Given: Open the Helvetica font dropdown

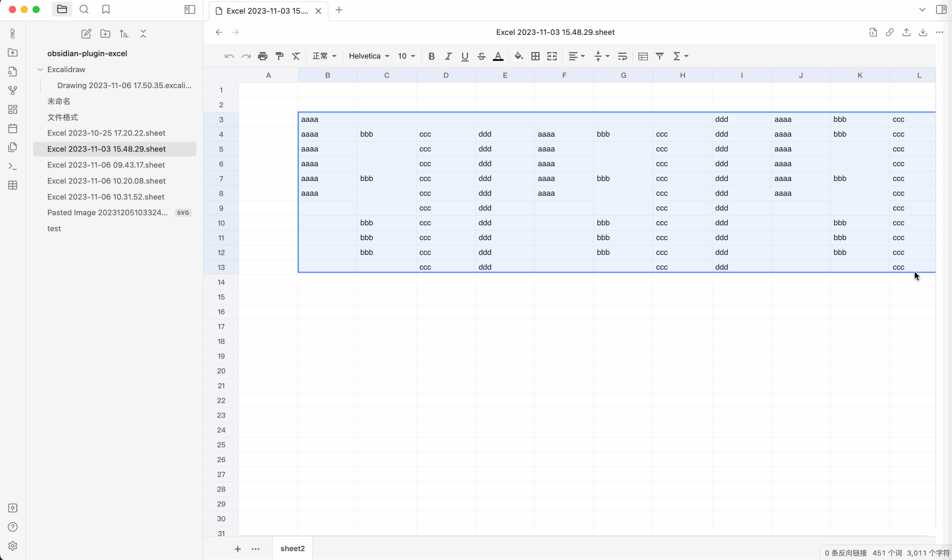Looking at the screenshot, I should (x=369, y=56).
